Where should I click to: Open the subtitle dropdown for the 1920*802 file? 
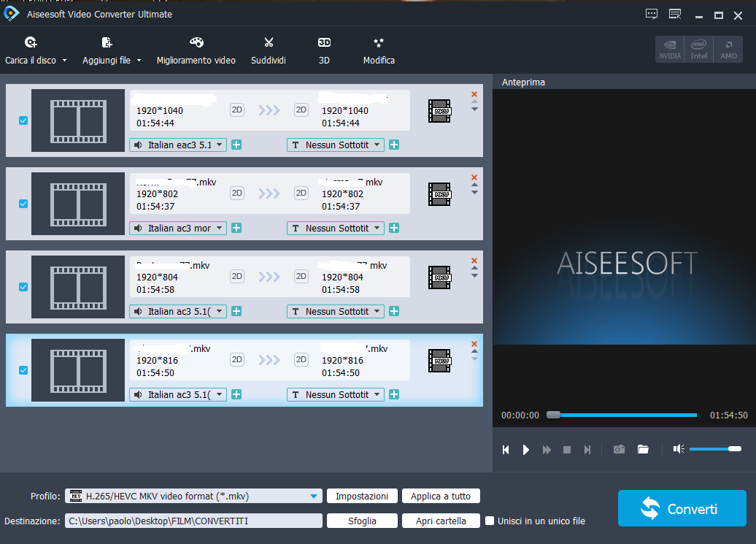[x=336, y=228]
